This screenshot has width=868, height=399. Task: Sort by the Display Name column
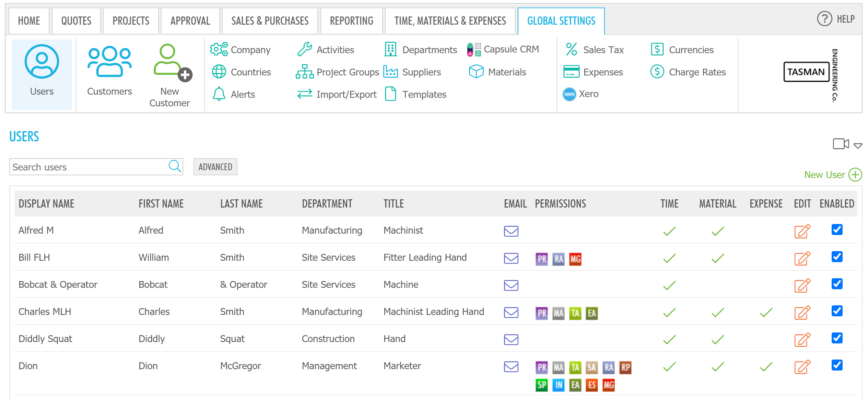46,203
